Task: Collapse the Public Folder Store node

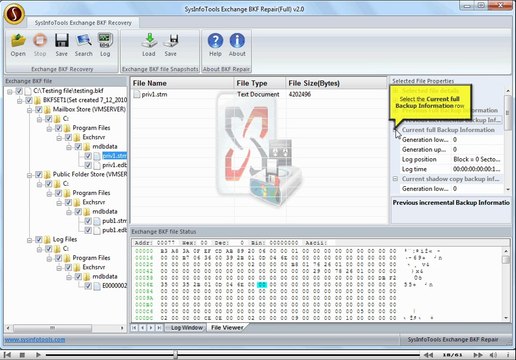Action: point(30,175)
